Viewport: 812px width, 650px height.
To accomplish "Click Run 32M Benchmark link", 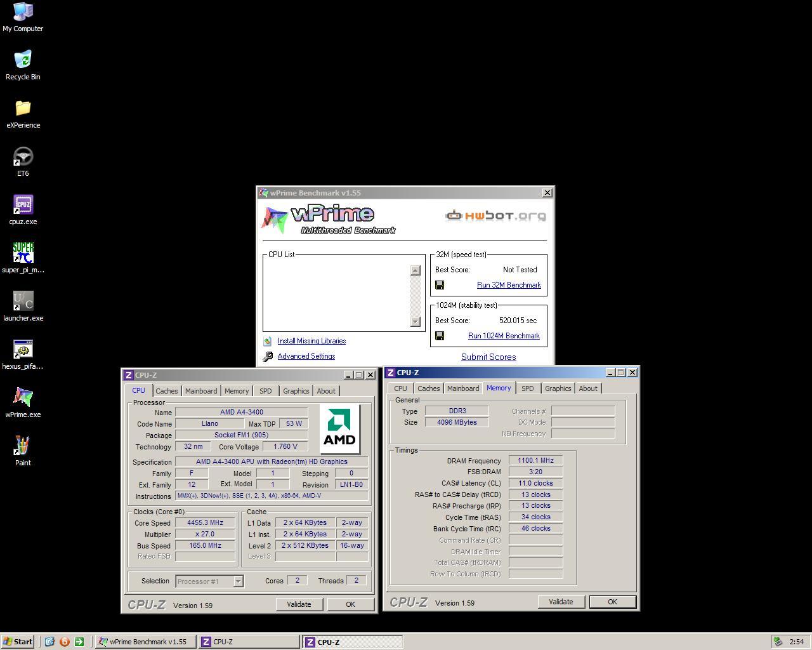I will tap(509, 285).
